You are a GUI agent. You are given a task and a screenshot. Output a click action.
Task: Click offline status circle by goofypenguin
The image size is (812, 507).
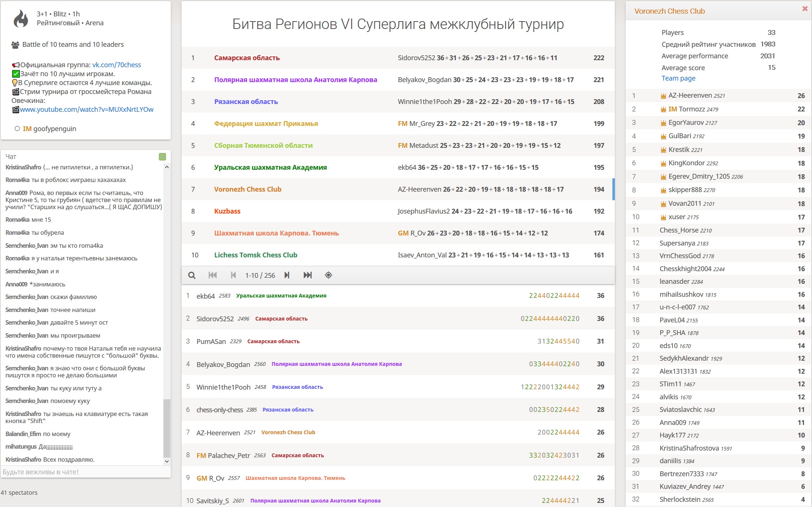(x=17, y=129)
